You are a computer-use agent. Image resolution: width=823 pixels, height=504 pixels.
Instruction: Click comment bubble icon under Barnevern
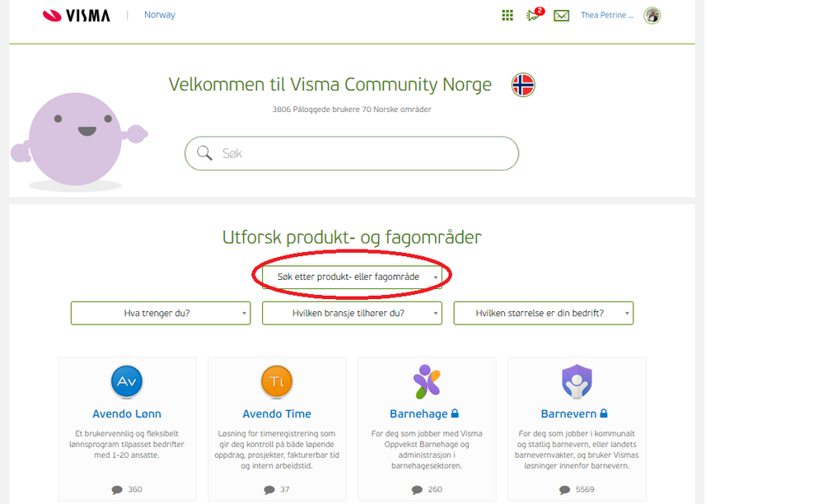tap(565, 490)
